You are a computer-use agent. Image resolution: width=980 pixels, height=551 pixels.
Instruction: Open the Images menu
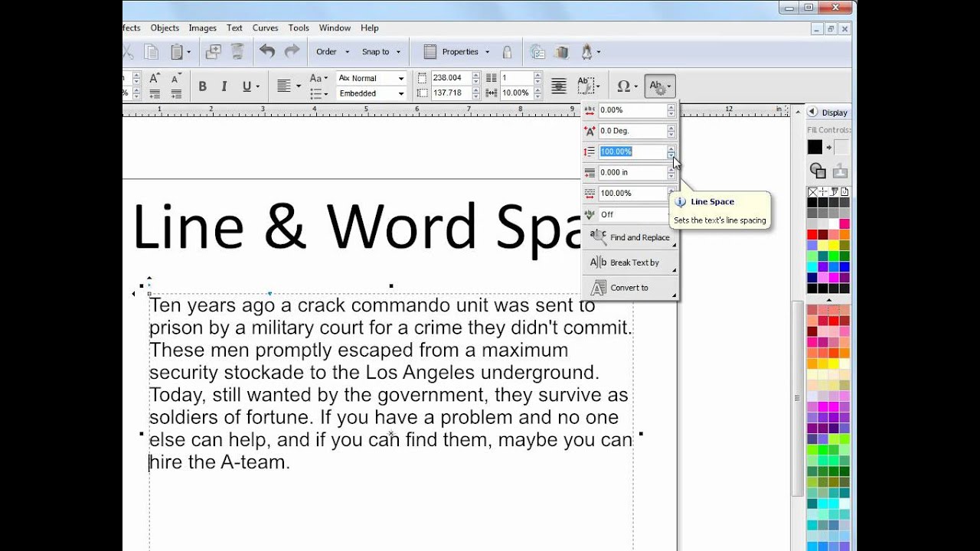(203, 28)
